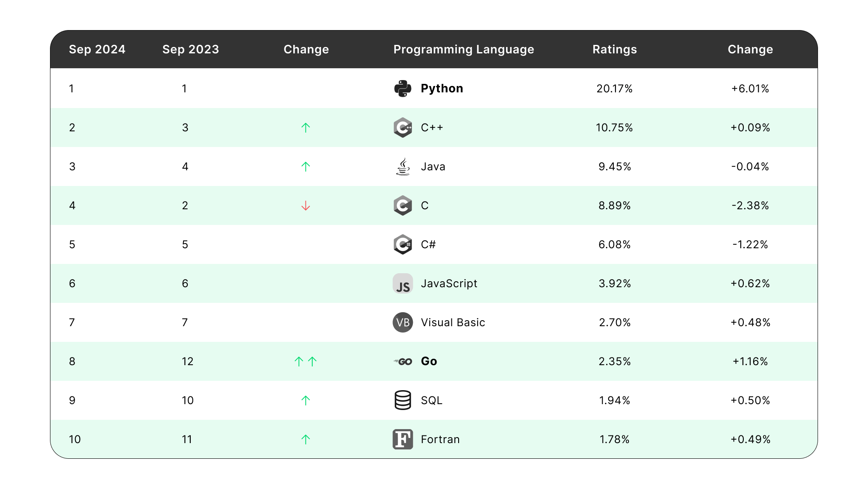Select the Sep 2024 column header

[x=97, y=50]
